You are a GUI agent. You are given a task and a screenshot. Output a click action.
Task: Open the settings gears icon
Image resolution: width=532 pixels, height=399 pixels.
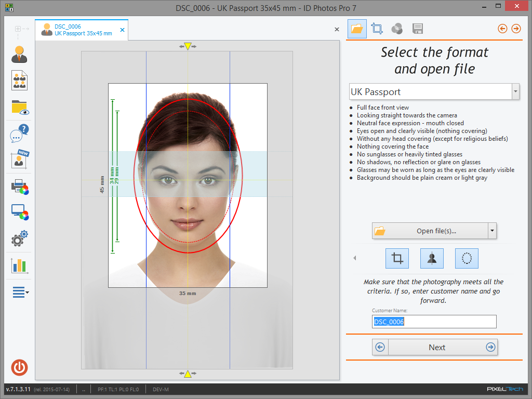tap(19, 238)
